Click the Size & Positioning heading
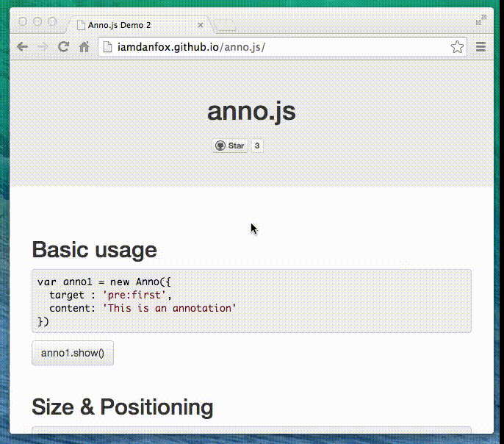 (123, 407)
